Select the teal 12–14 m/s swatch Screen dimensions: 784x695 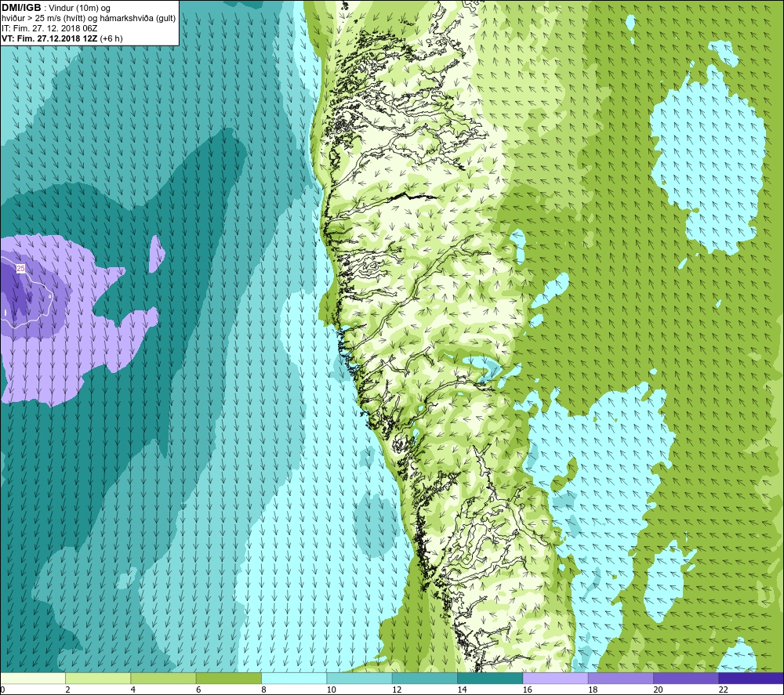point(424,679)
